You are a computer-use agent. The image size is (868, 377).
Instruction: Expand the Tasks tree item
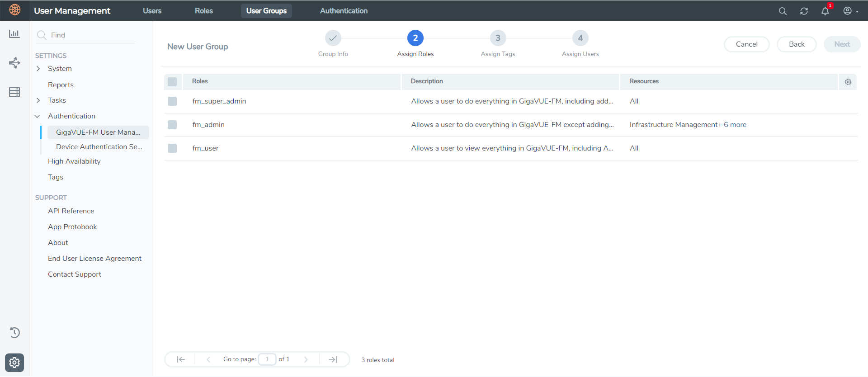pyautogui.click(x=38, y=100)
